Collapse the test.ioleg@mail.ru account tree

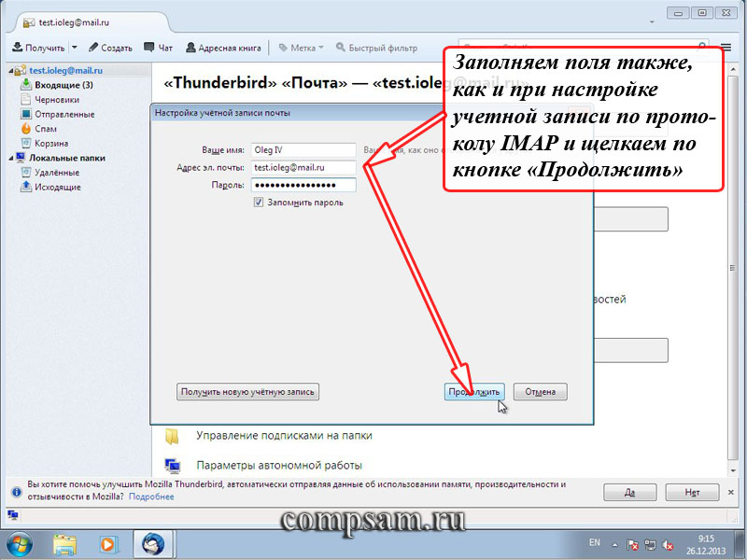coord(10,71)
